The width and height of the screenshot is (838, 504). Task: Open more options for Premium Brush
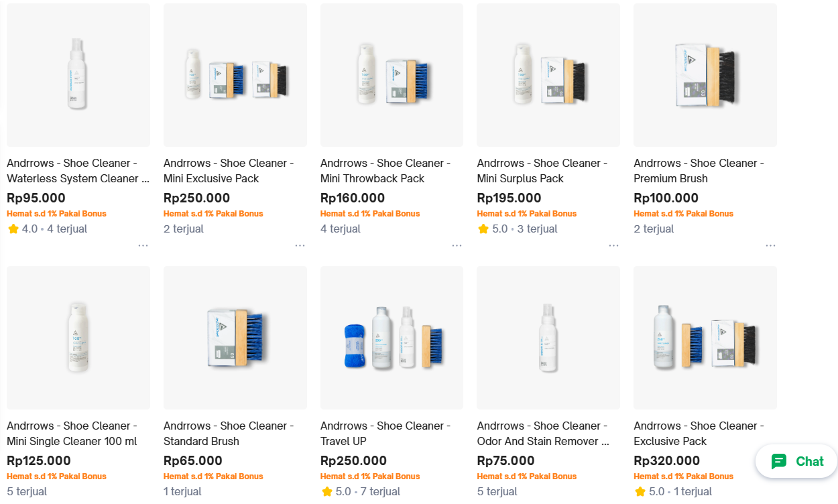770,245
